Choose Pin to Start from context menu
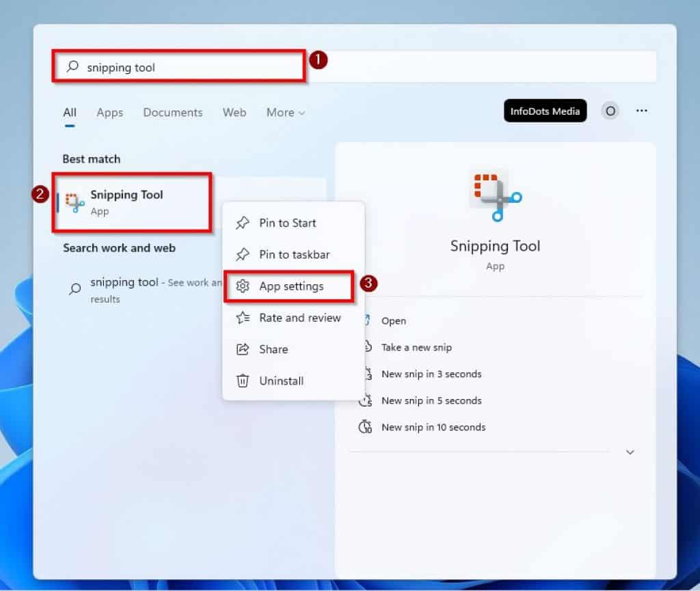The width and height of the screenshot is (700, 591). [293, 223]
